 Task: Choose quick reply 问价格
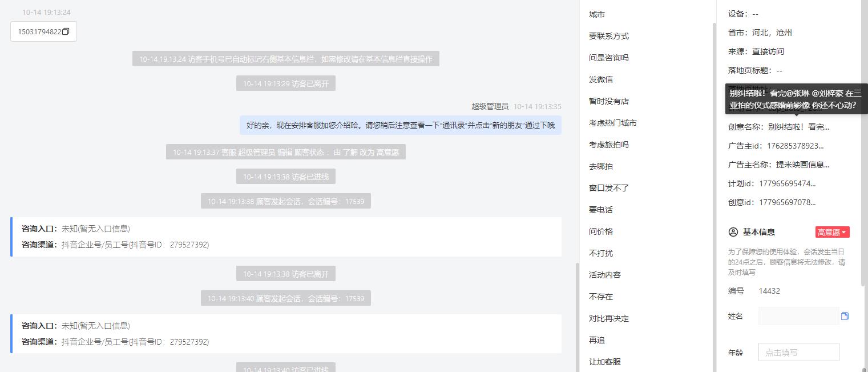click(601, 231)
